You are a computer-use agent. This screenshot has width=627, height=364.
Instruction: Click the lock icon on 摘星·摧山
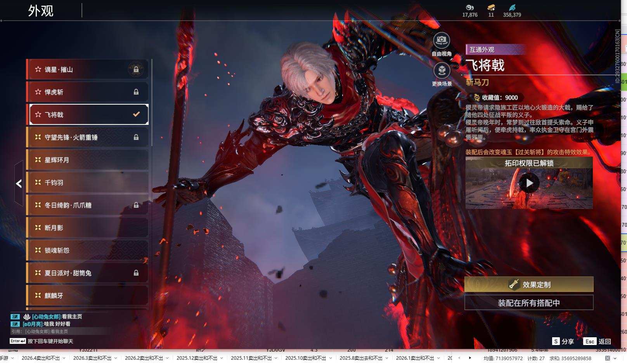tap(136, 70)
